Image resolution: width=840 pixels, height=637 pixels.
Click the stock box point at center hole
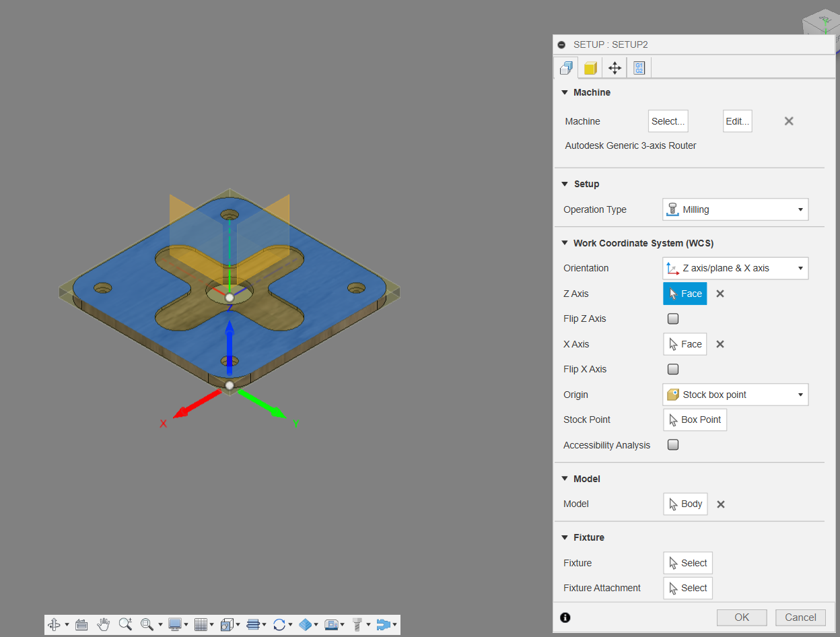click(230, 297)
